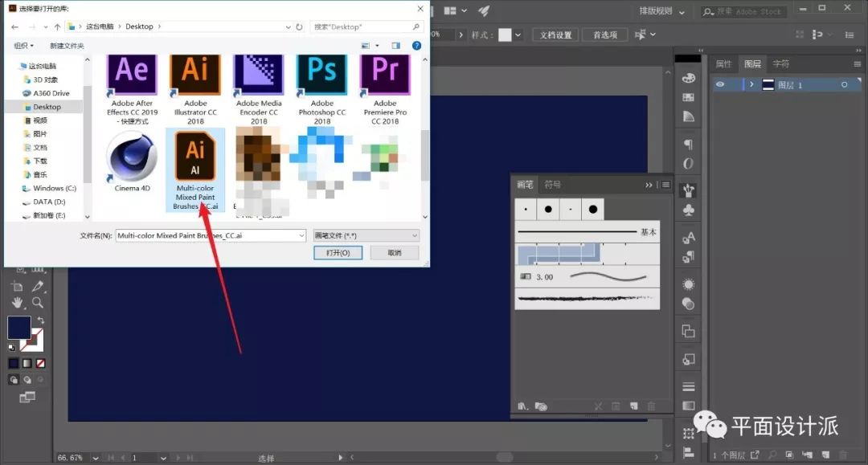The width and height of the screenshot is (868, 465).
Task: Change the screen mode from the toolbar bottom
Action: point(27,397)
